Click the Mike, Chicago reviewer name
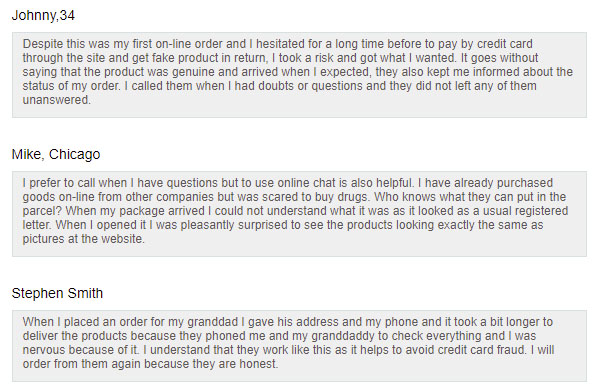 (x=56, y=155)
